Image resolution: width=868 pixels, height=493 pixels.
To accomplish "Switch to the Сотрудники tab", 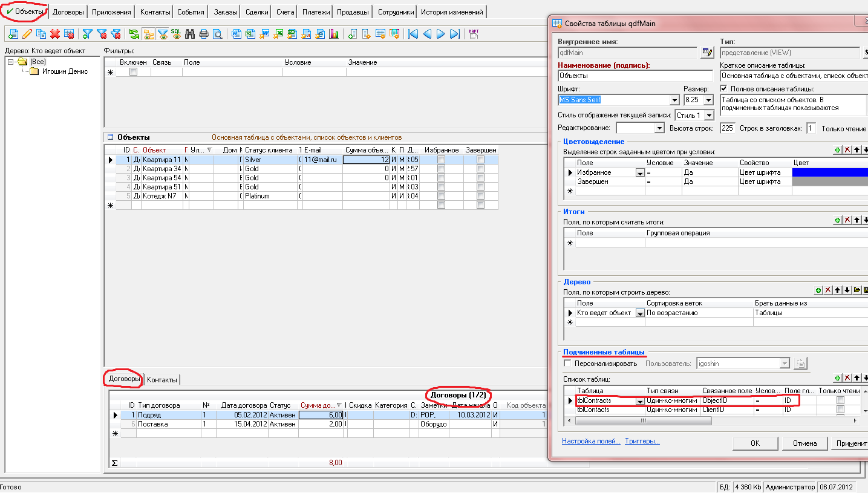I will [396, 12].
